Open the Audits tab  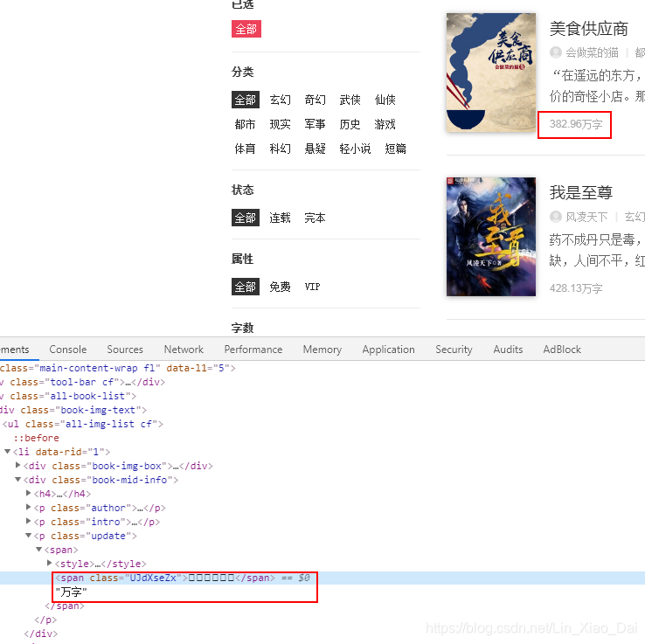[x=508, y=350]
